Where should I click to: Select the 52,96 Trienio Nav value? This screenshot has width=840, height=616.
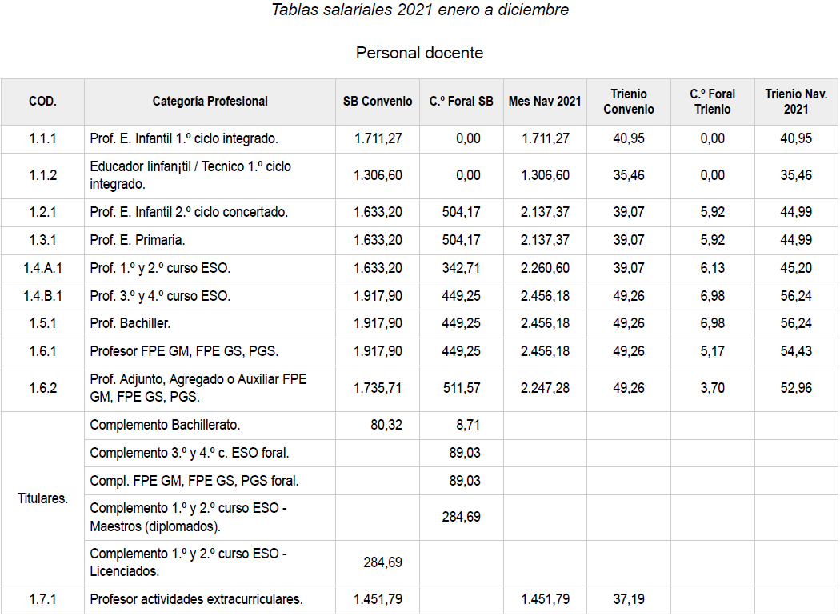tap(795, 388)
